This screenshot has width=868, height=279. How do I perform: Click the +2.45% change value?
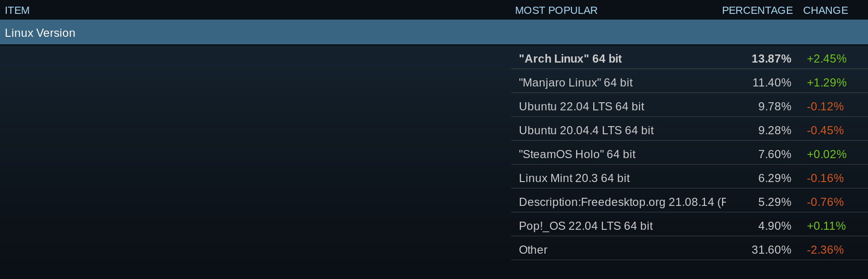click(x=827, y=59)
